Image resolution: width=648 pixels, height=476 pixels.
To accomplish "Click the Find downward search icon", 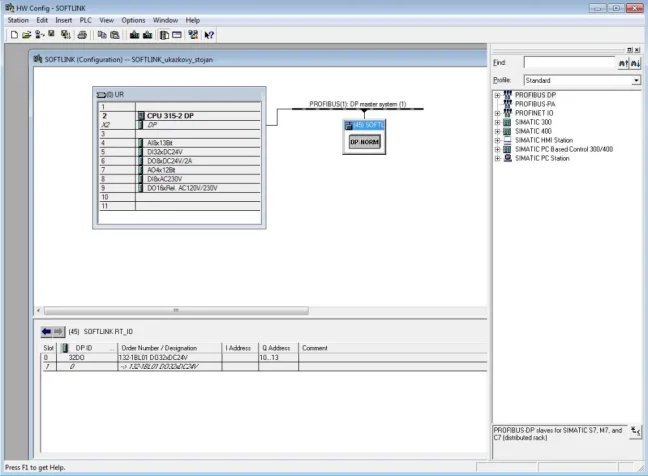I will (634, 63).
